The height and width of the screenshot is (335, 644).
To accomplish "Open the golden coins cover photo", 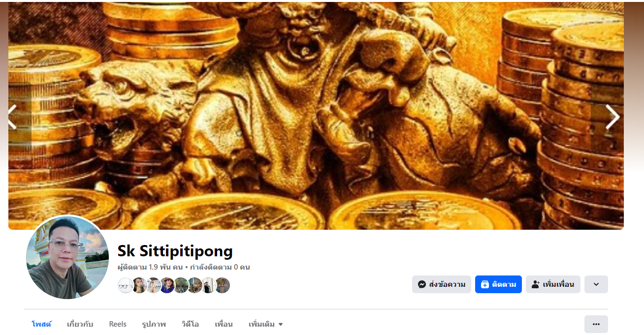I will (316, 116).
